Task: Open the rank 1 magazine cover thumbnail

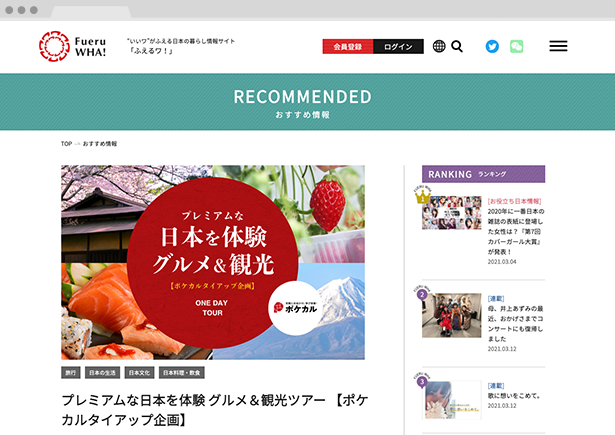Action: 452,213
